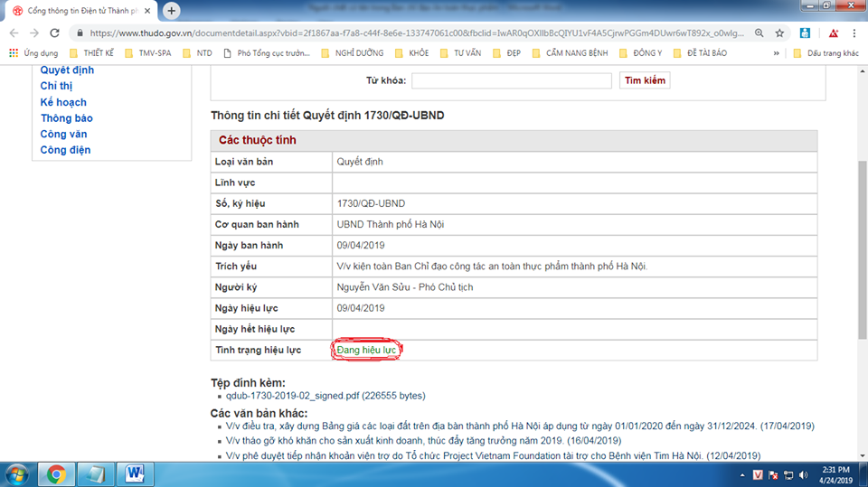
Task: Show hidden system tray icons
Action: pyautogui.click(x=742, y=475)
